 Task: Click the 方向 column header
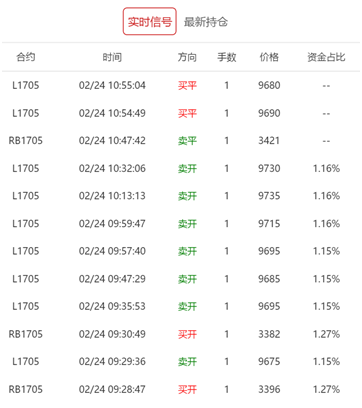point(187,57)
